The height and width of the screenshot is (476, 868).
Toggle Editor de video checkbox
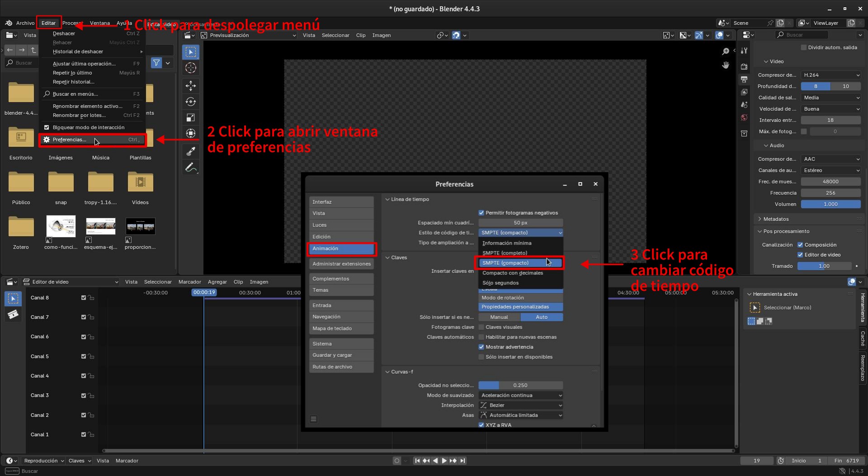click(800, 255)
